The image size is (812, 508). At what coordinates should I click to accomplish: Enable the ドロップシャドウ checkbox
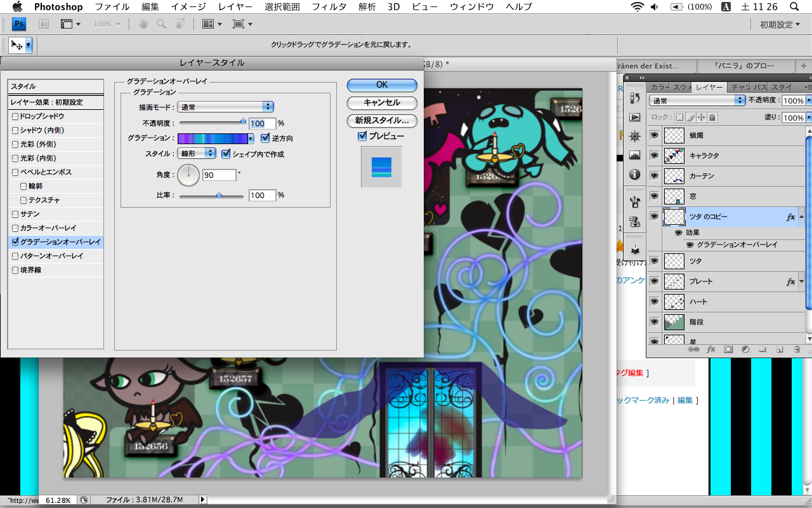tap(15, 116)
